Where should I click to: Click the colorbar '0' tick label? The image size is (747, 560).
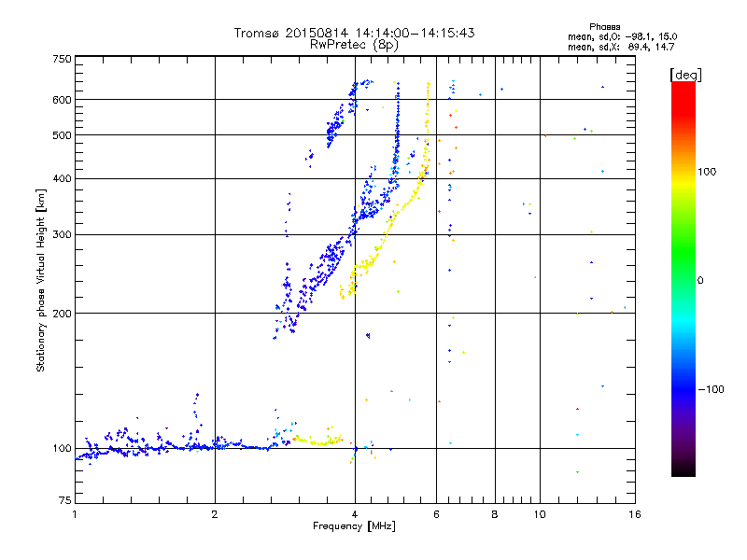point(700,280)
